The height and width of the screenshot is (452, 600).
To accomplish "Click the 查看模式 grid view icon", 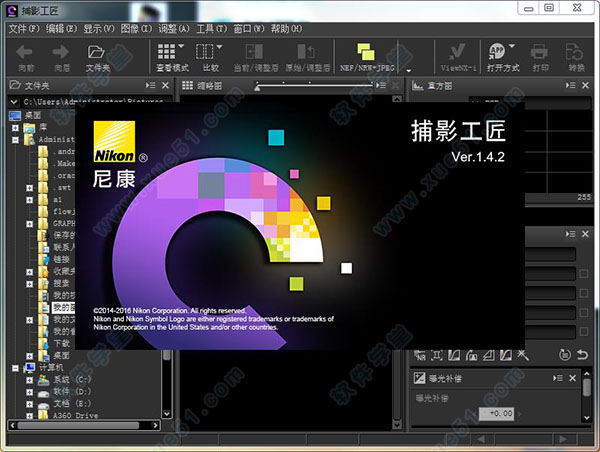I will 166,51.
